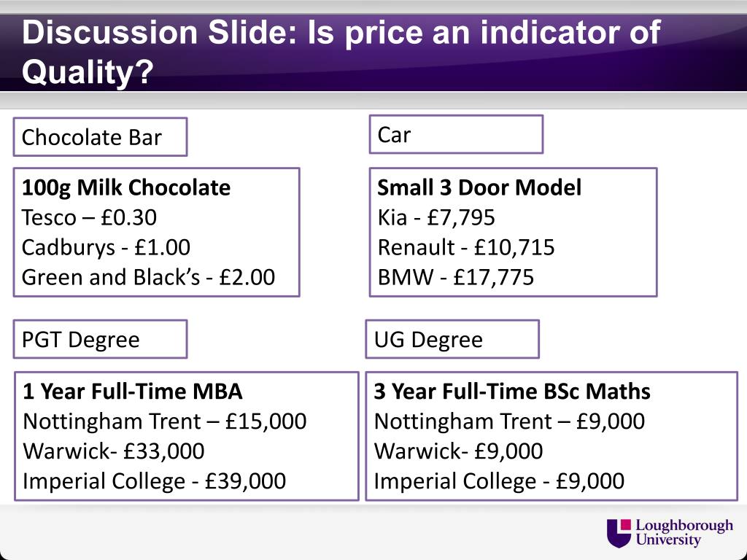
Task: Click the slide title about price and quality
Action: pyautogui.click(x=341, y=52)
